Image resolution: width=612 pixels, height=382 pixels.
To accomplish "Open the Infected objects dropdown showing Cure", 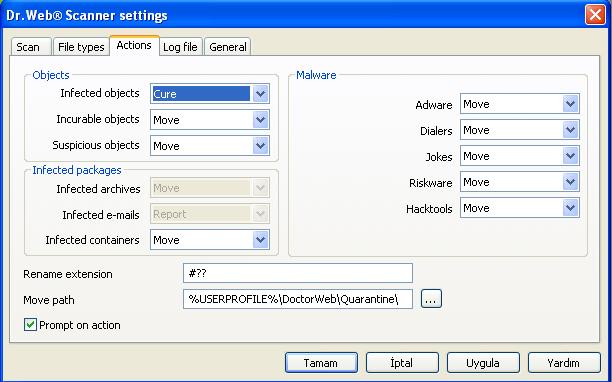I will 210,94.
